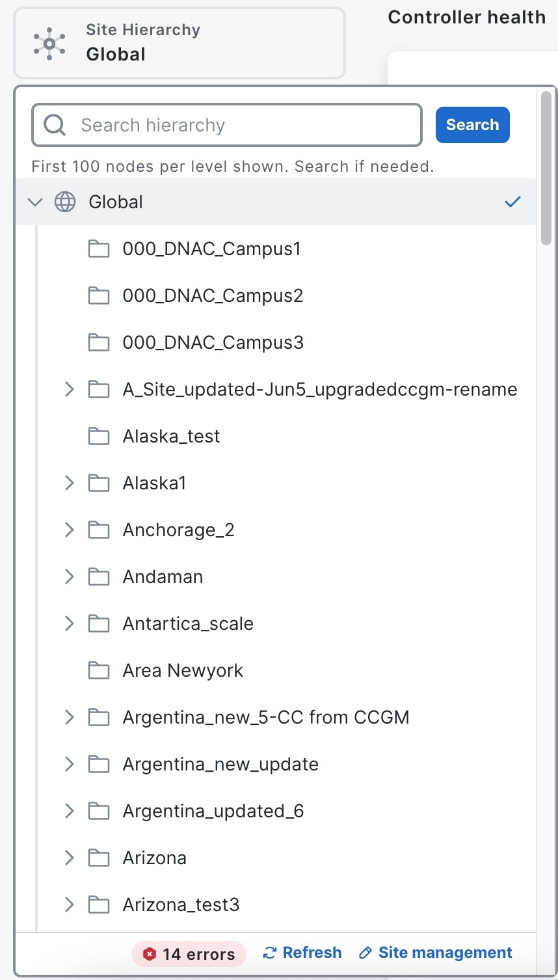Select 000_DNAC_Campus2 in the hierarchy
The width and height of the screenshot is (558, 980).
click(x=213, y=296)
